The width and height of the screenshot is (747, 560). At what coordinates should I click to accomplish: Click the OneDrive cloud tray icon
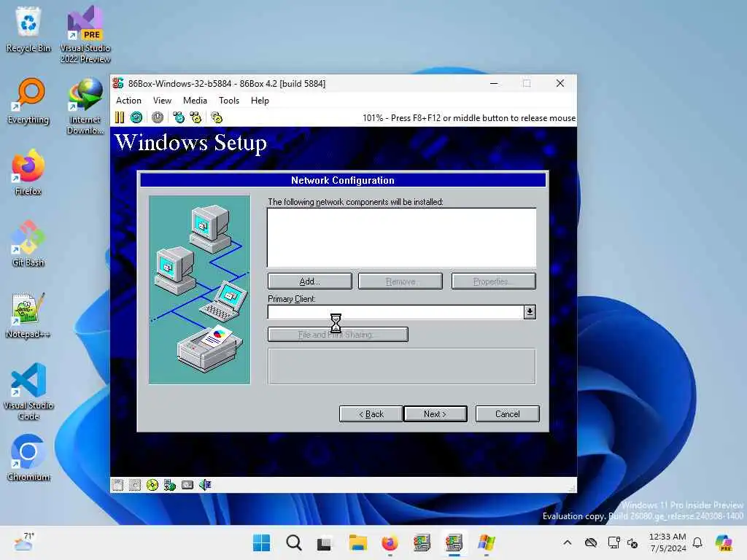pos(591,542)
